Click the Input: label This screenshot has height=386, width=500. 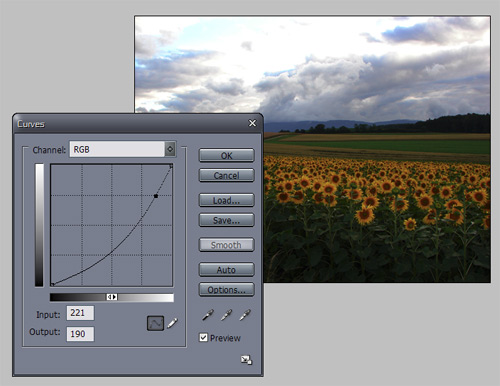[48, 315]
